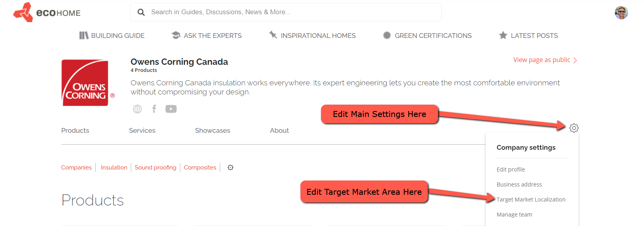This screenshot has height=226, width=644.
Task: Open the user profile avatar
Action: tap(621, 13)
